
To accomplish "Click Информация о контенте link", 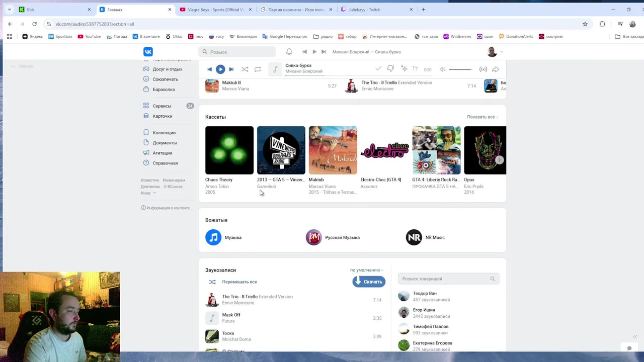I will tap(165, 208).
